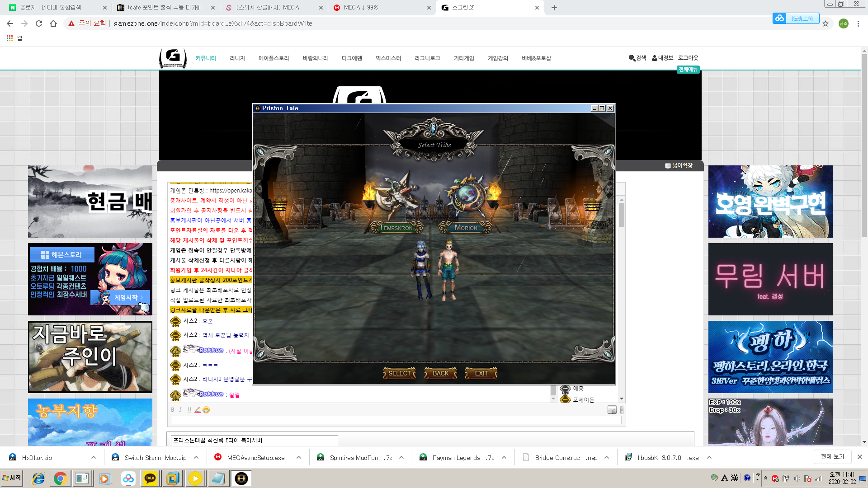Toggle underline in chat toolbar
The image size is (868, 488).
(189, 410)
